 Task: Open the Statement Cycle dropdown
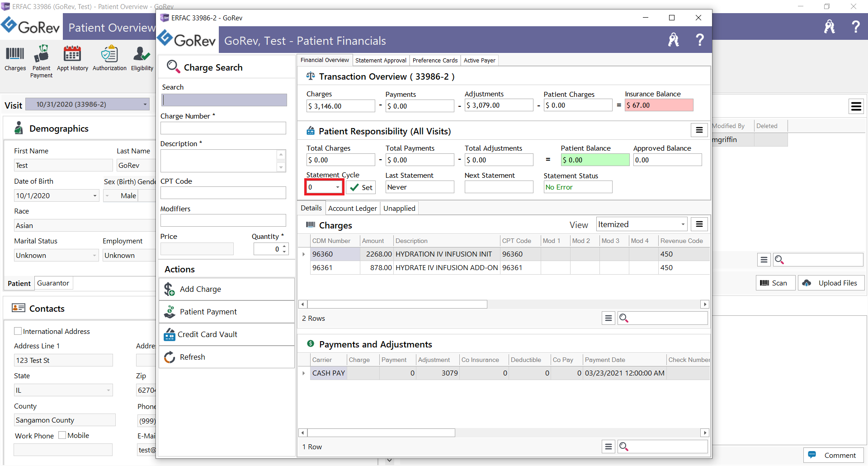[338, 187]
